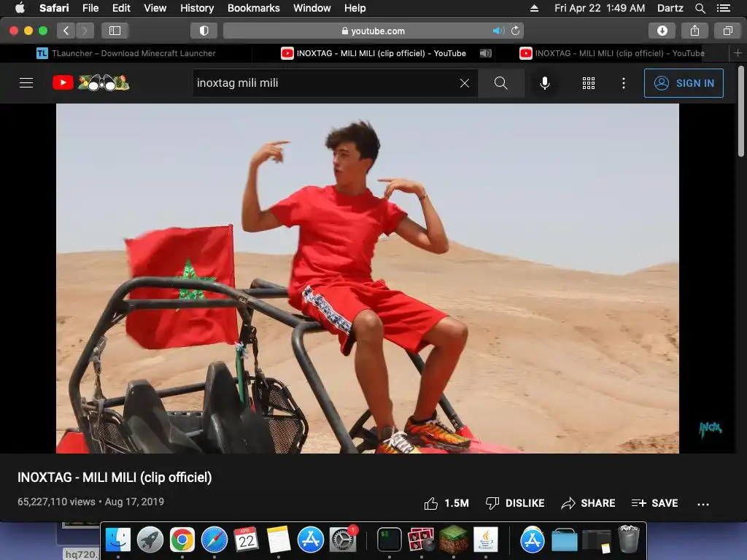Reload the page with the refresh icon

(x=515, y=31)
